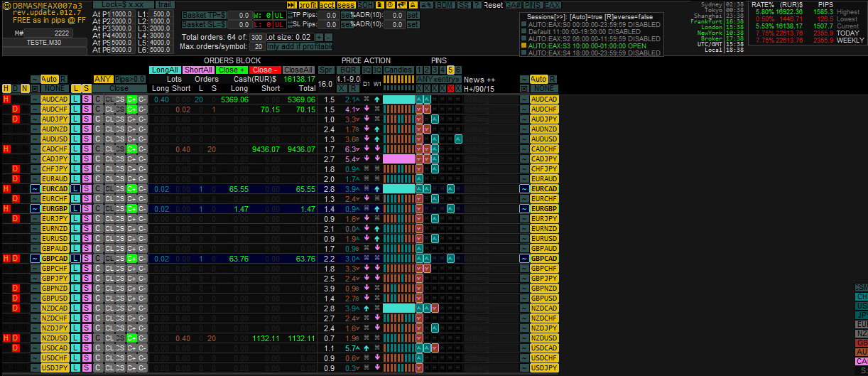Select the sess tab in top toolbar
This screenshot has height=376, width=868.
pos(346,5)
